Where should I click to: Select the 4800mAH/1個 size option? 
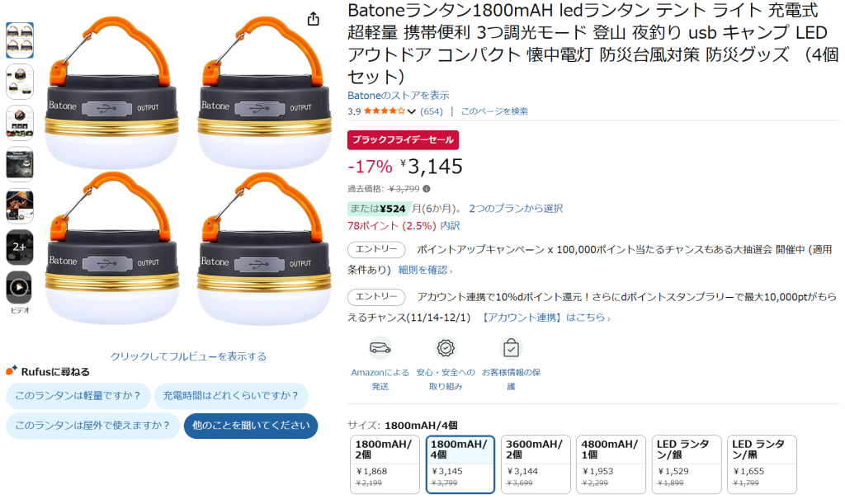coord(610,464)
